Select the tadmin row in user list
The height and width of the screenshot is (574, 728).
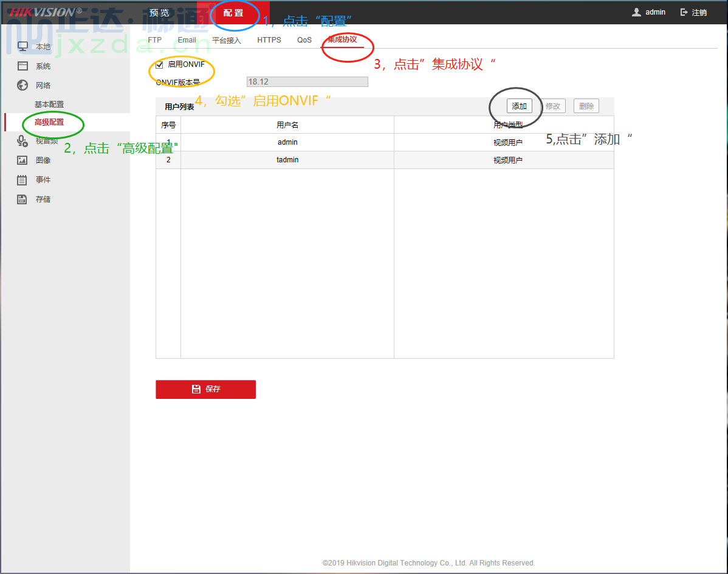click(x=287, y=160)
